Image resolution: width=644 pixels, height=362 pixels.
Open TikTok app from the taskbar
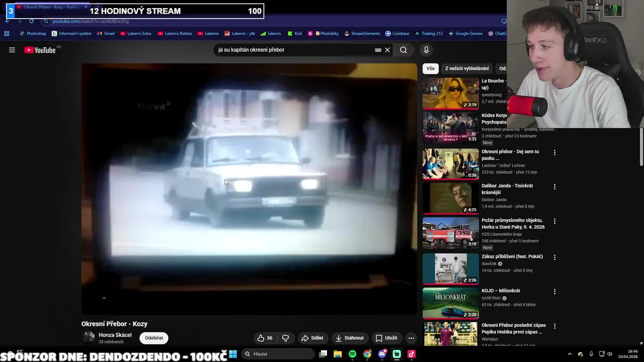pos(412,354)
